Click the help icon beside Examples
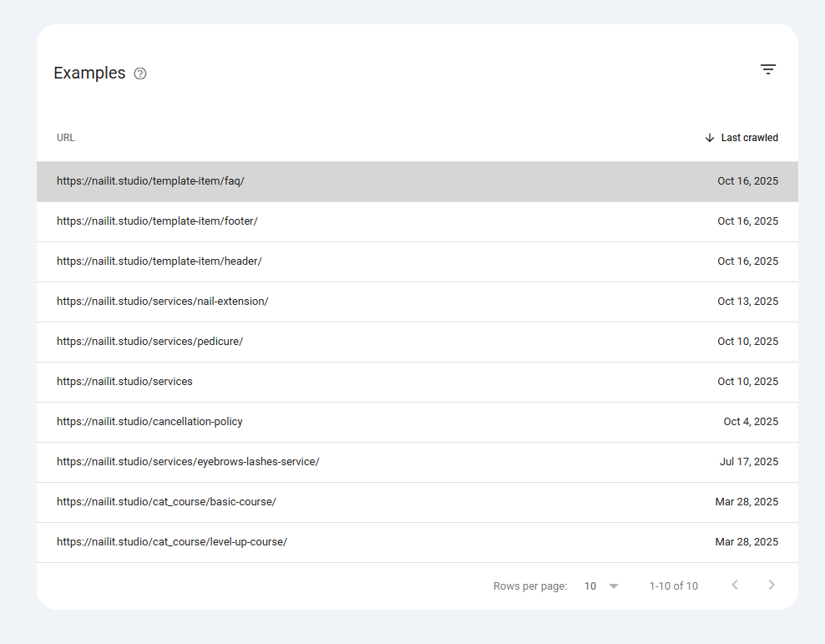The image size is (825, 644). coord(140,74)
